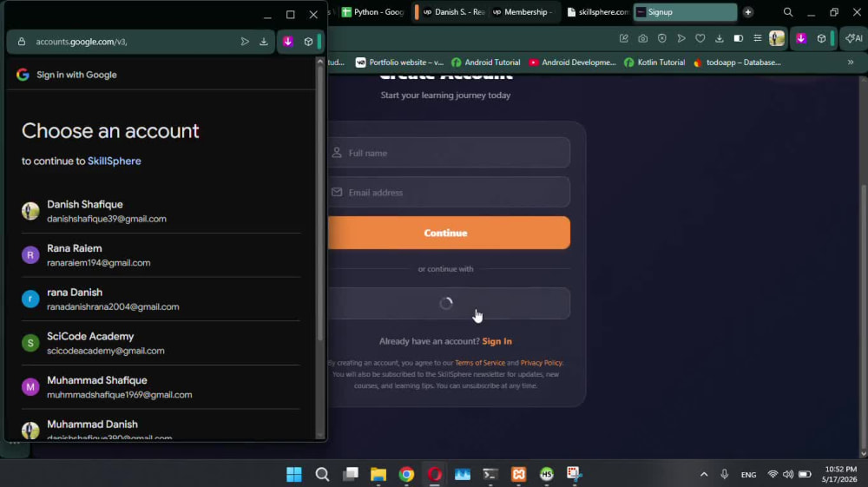The image size is (868, 487).
Task: Open the easy setup menu icon
Action: click(x=757, y=38)
